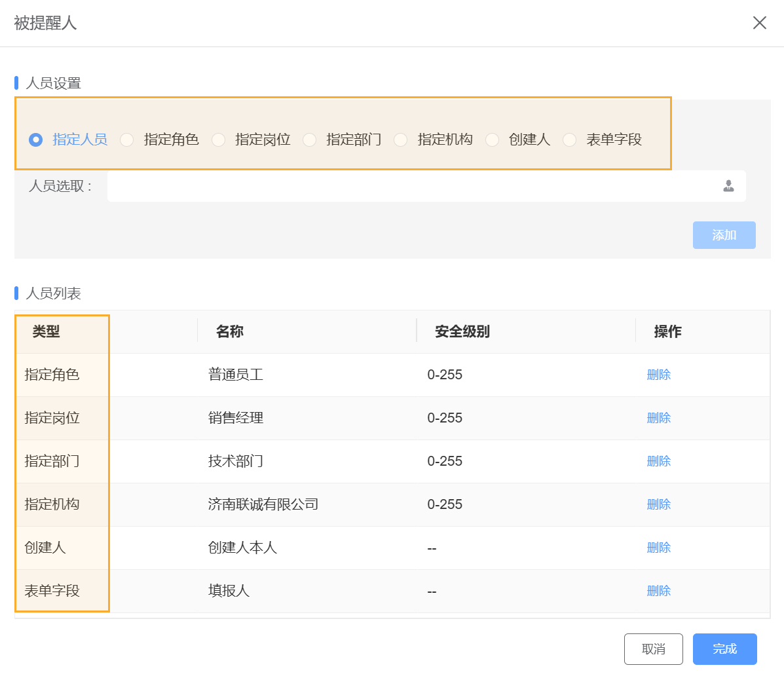This screenshot has height=676, width=784.
Task: Remove the 填报人 form field entry
Action: [658, 590]
